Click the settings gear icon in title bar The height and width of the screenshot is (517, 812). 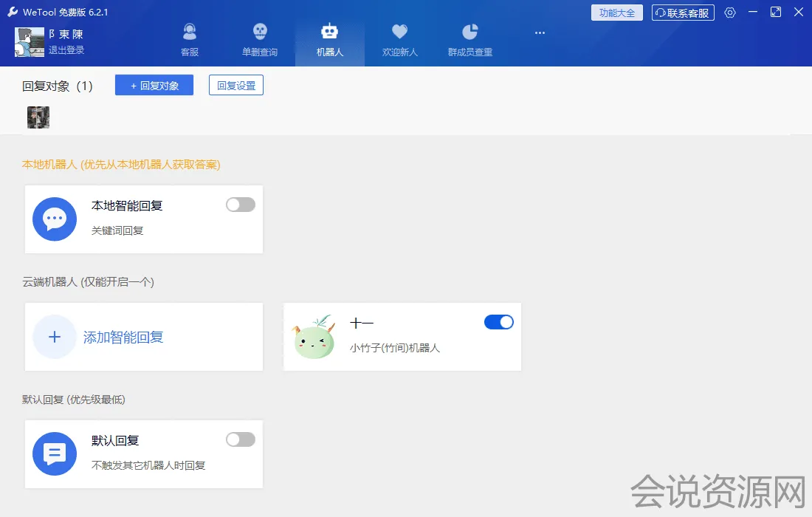730,13
